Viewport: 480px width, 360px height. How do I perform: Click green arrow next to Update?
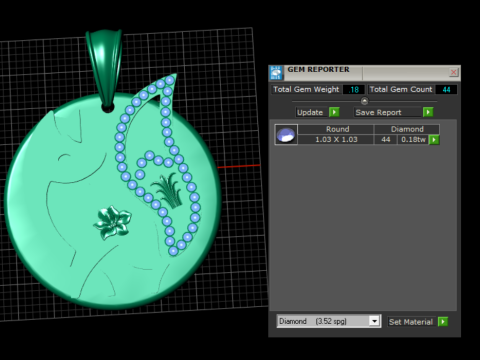pyautogui.click(x=334, y=112)
